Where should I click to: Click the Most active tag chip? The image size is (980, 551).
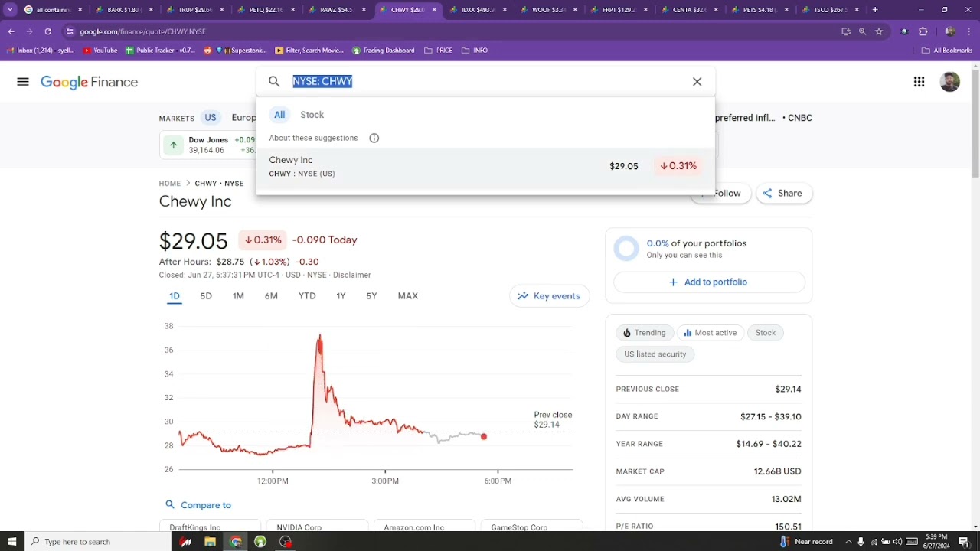[x=710, y=333]
